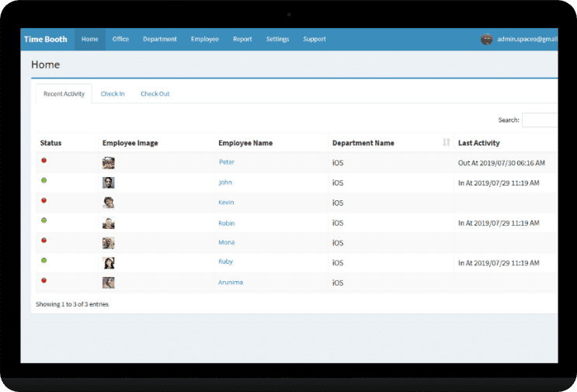
Task: Open the John employee link
Action: click(x=225, y=182)
